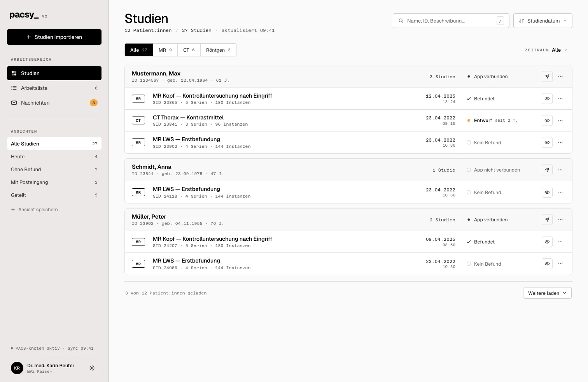Open the Studiendatum sort dropdown

point(543,21)
